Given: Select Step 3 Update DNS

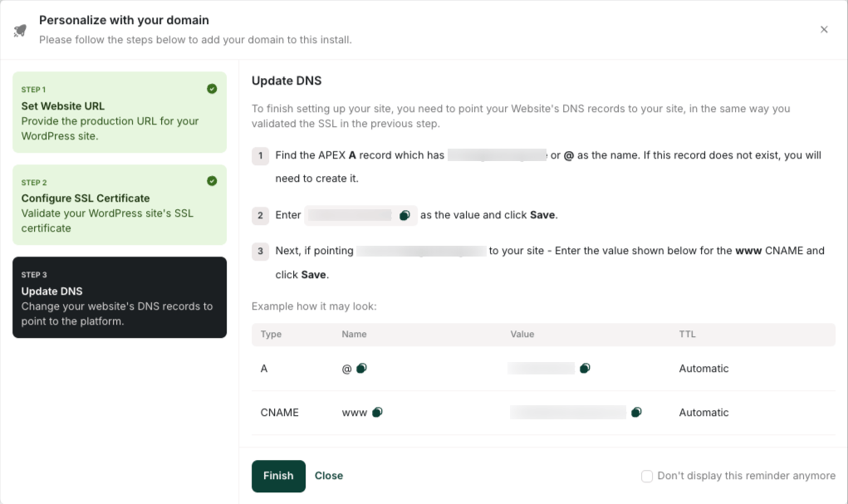Looking at the screenshot, I should coord(120,297).
